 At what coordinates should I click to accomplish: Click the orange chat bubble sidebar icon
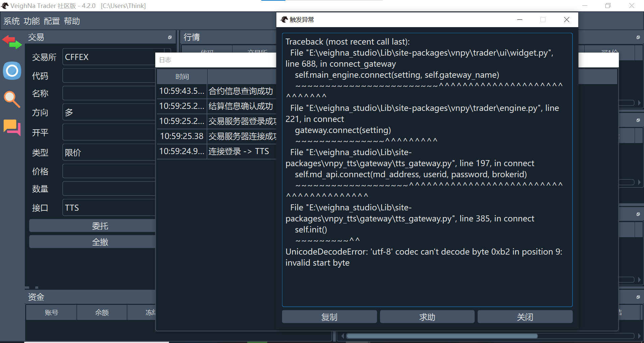coord(12,127)
